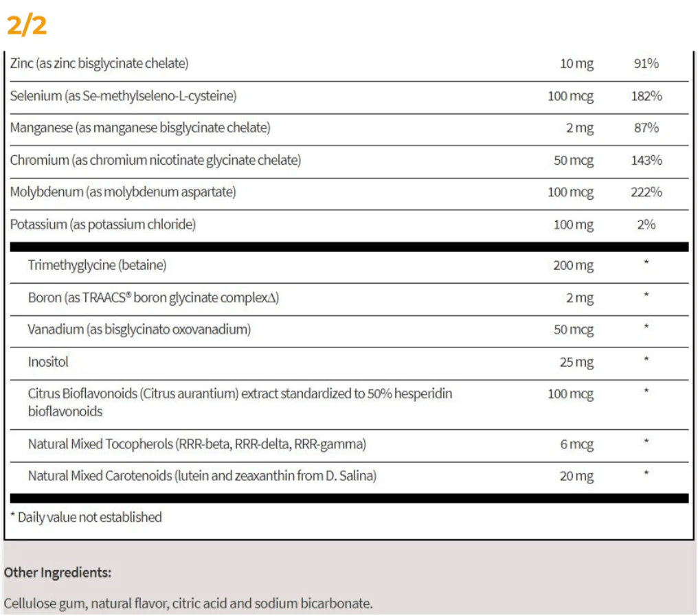This screenshot has width=698, height=616.
Task: Click the asterisk in the Boron row
Action: [x=646, y=295]
